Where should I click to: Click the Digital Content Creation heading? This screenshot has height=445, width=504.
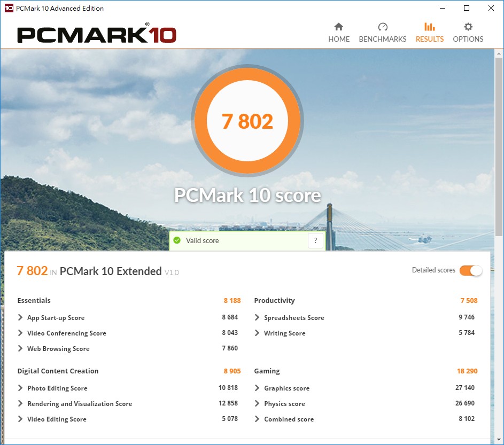tap(58, 371)
